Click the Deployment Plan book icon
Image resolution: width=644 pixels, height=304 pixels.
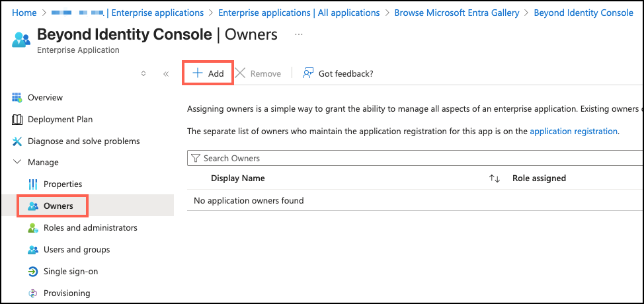point(17,120)
